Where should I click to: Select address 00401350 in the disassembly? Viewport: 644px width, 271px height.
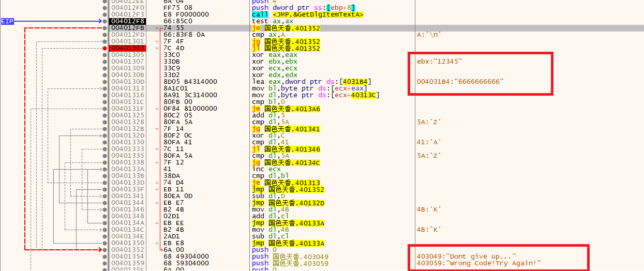tap(128, 243)
